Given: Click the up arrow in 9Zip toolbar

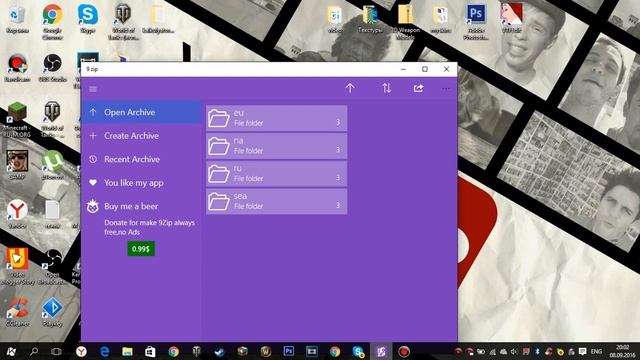Looking at the screenshot, I should click(x=350, y=88).
